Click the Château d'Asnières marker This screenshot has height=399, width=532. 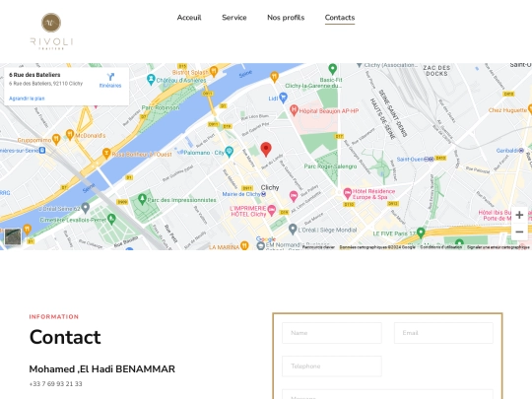point(151,80)
